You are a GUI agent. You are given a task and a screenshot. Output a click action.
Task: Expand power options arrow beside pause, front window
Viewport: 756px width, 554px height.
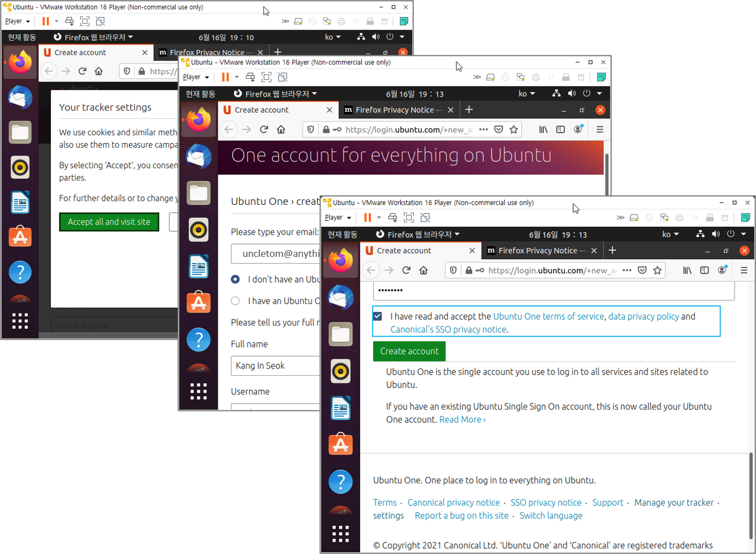click(379, 217)
